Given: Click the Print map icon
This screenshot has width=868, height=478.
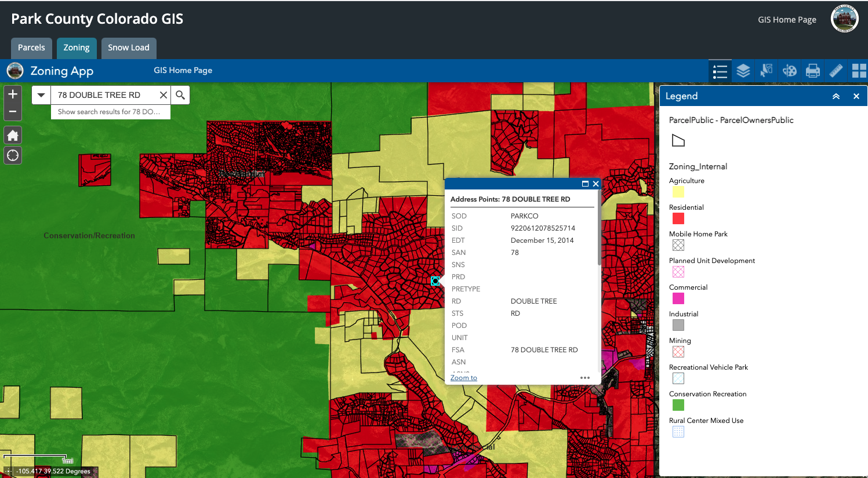Looking at the screenshot, I should pyautogui.click(x=813, y=71).
